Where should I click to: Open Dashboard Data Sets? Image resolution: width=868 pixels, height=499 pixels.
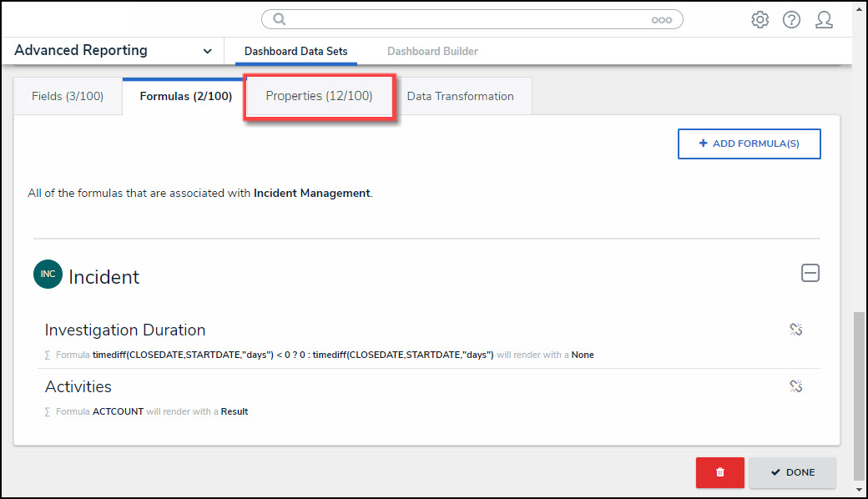[x=295, y=52]
